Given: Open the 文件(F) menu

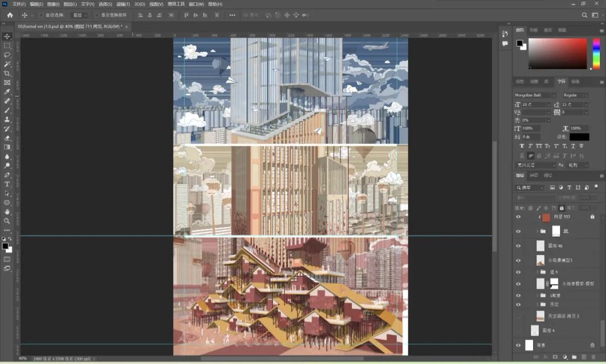Looking at the screenshot, I should point(19,4).
